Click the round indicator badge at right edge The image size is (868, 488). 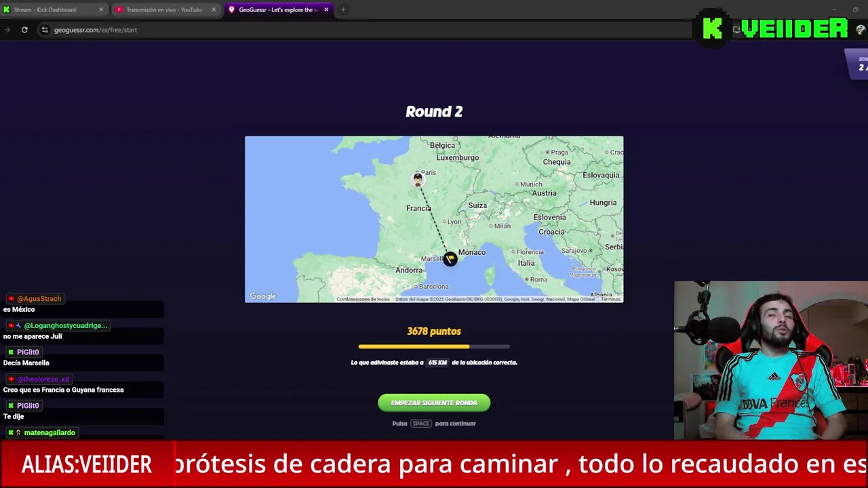pyautogui.click(x=857, y=64)
